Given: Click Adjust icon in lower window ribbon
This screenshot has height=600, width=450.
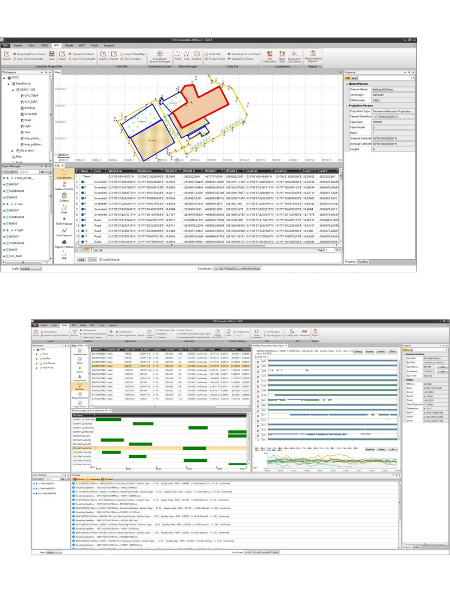Looking at the screenshot, I should pyautogui.click(x=111, y=333).
